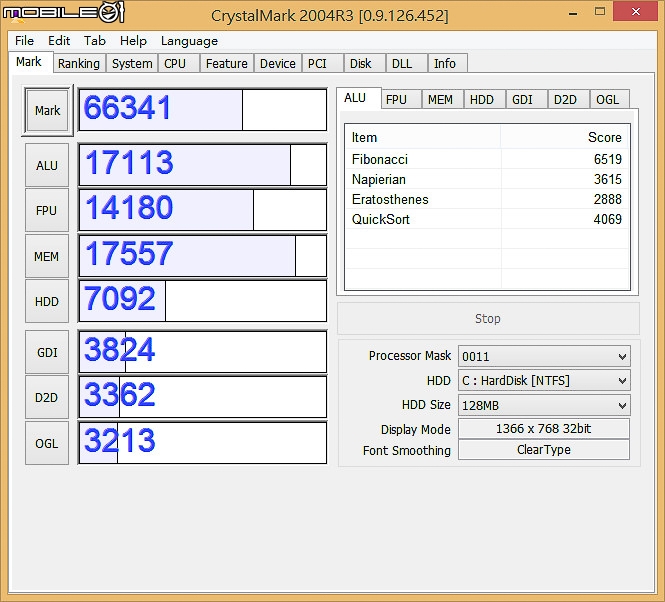
Task: Select the Fibonacci row
Action: 487,159
